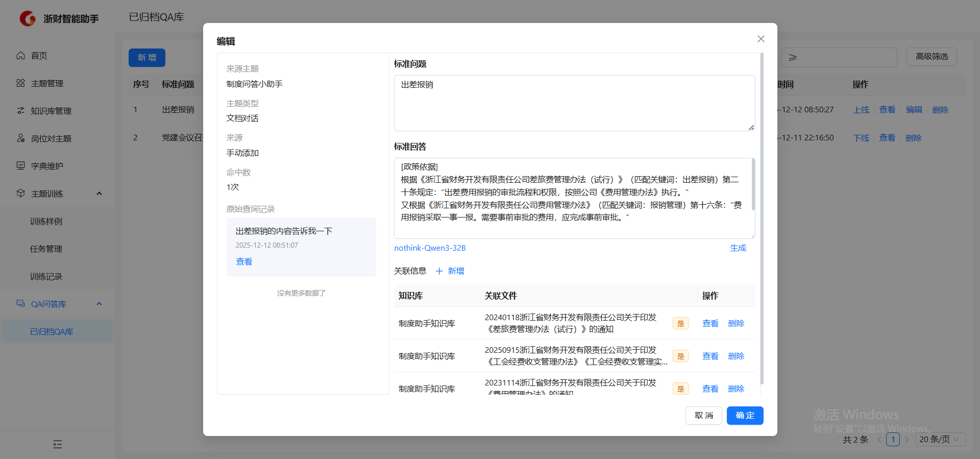Close the 编辑 dialog with X icon

(x=761, y=39)
